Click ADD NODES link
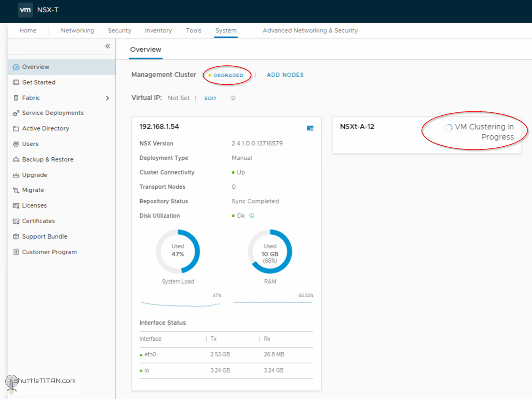Image resolution: width=532 pixels, height=399 pixels. [x=285, y=75]
